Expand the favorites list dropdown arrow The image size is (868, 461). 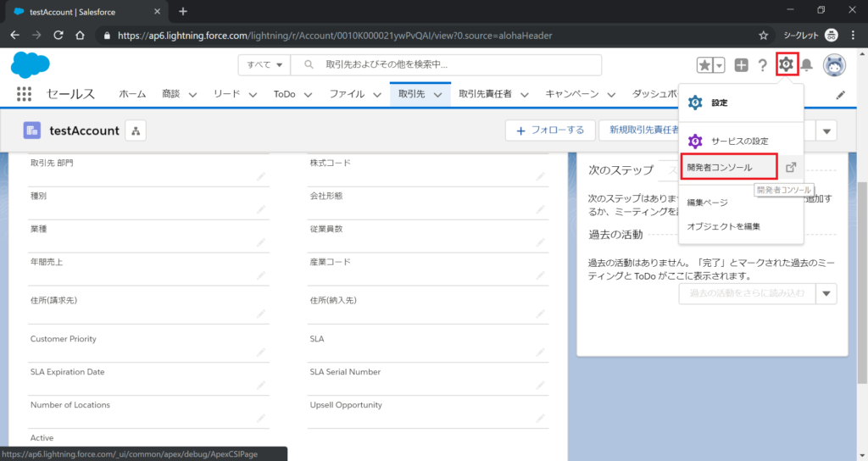click(x=720, y=65)
